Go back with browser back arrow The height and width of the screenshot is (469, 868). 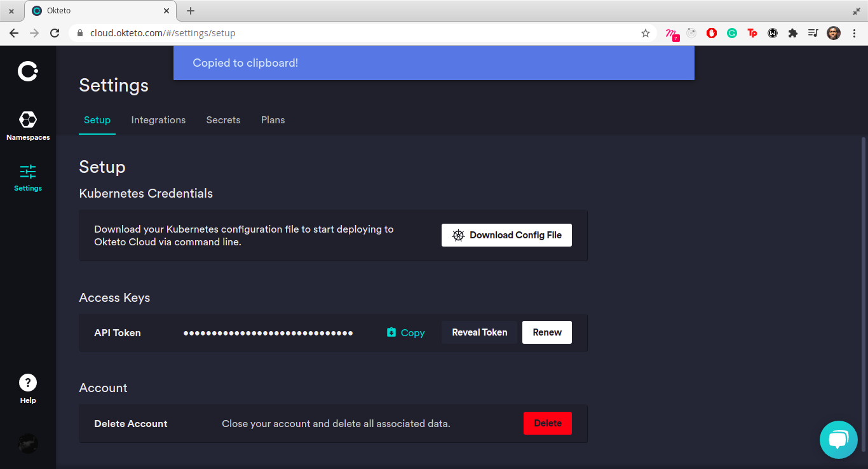(x=14, y=33)
